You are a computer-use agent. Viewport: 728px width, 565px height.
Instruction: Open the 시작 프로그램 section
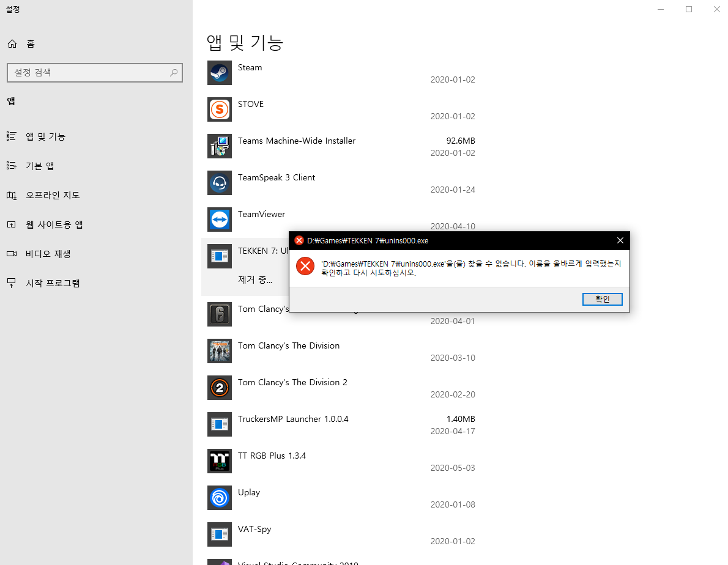(96, 283)
